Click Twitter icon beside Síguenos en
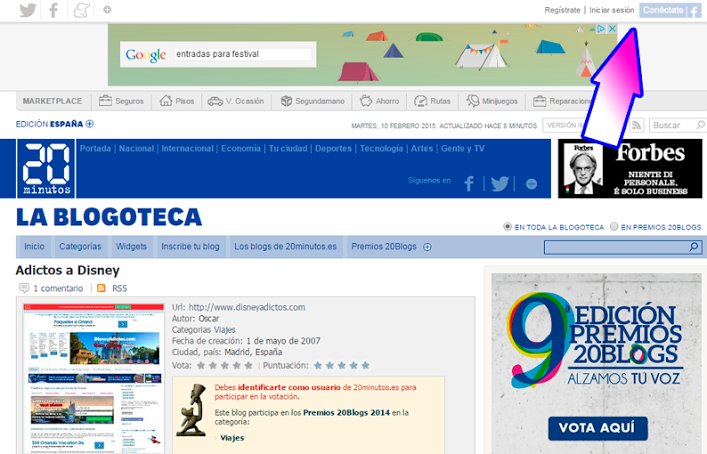Viewport: 707px width, 454px height. point(500,183)
